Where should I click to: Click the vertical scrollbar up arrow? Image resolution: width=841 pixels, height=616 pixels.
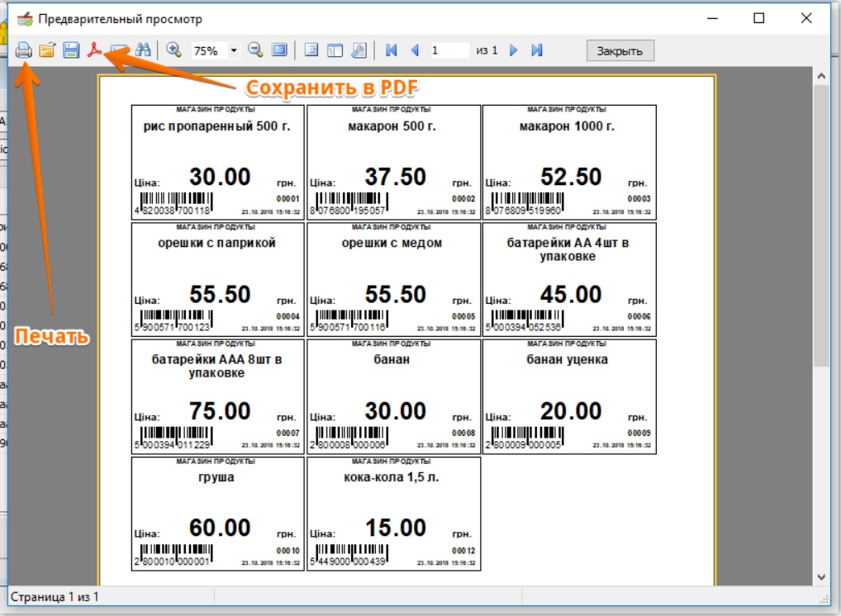[x=821, y=76]
